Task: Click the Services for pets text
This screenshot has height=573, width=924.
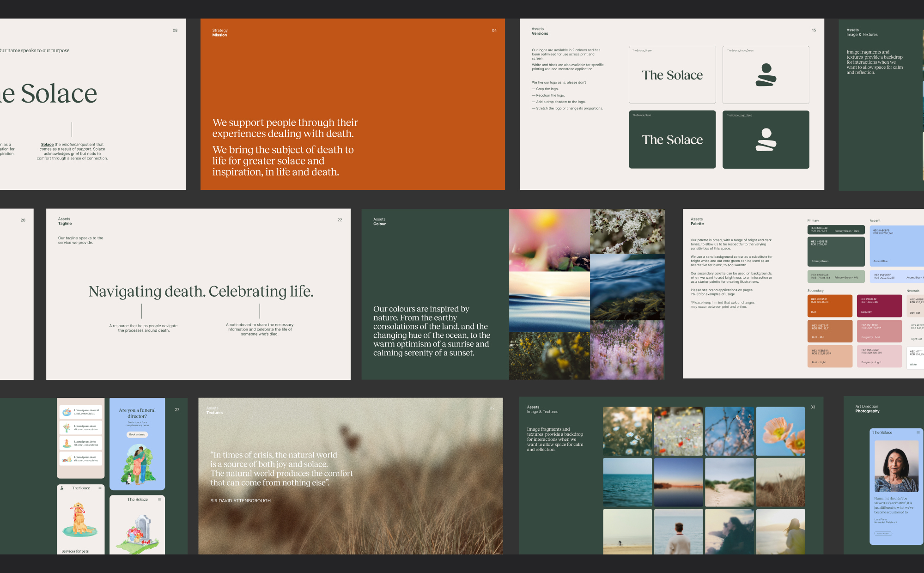Action: [x=75, y=551]
